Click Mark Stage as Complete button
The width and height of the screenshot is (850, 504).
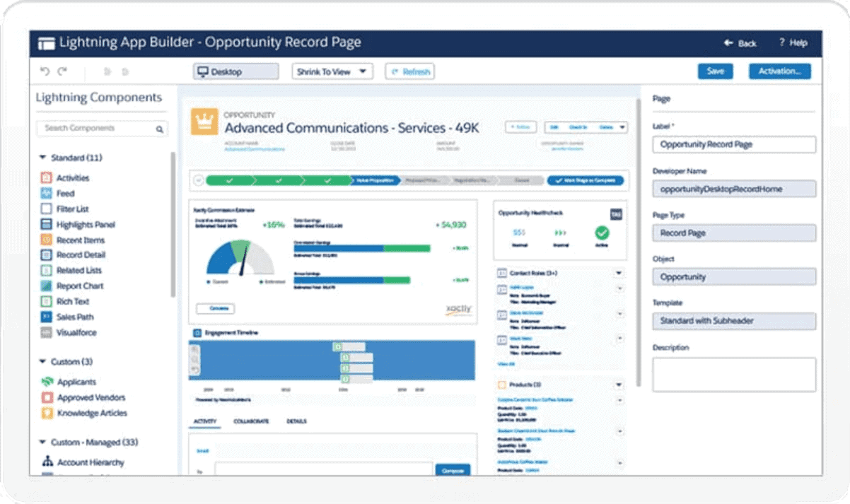tap(586, 180)
